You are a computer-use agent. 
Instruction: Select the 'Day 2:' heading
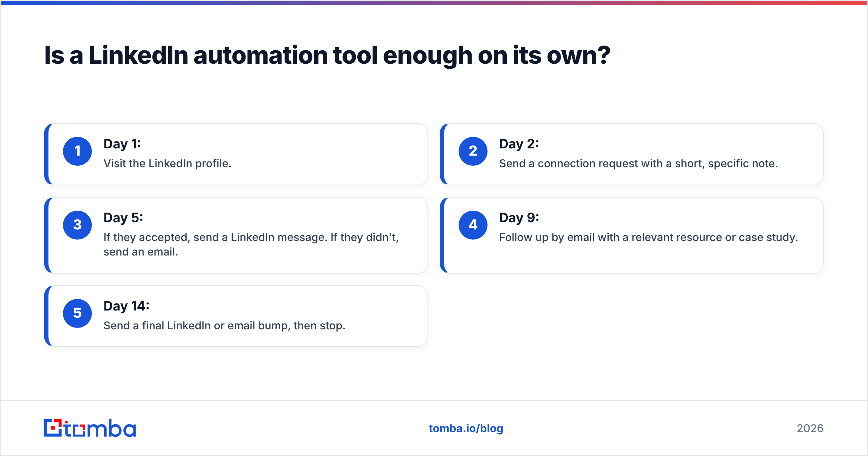[x=519, y=144]
